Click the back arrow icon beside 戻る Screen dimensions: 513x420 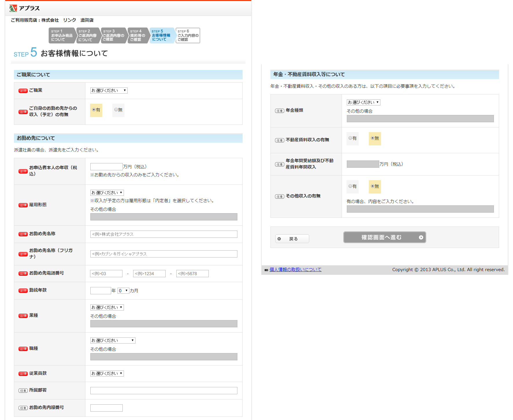tap(279, 239)
